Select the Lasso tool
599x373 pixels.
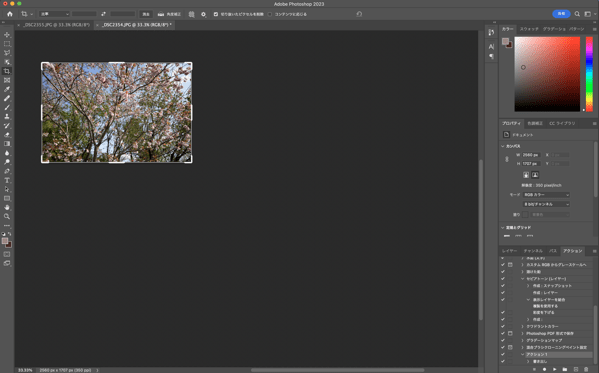pos(7,53)
